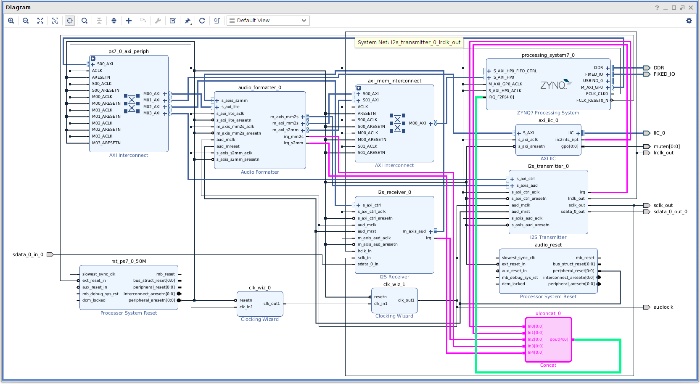
Task: Click the pin toolbar icon
Action: click(x=188, y=21)
